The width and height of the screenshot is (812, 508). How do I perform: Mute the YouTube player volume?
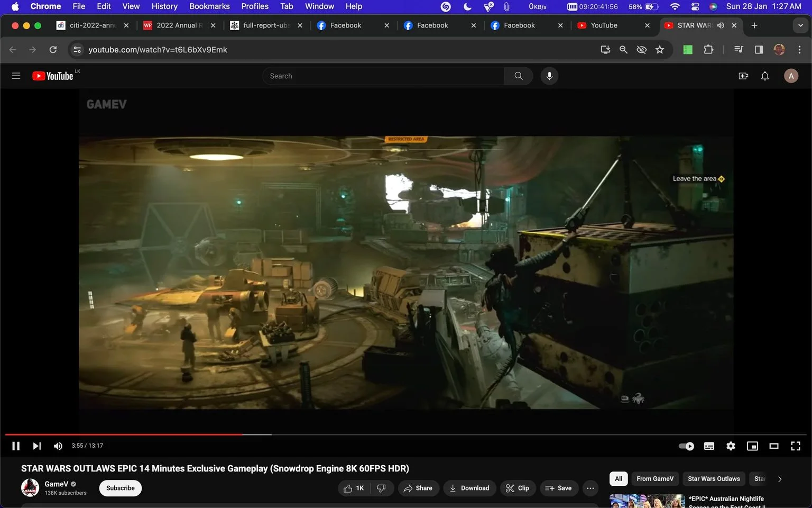pos(58,446)
